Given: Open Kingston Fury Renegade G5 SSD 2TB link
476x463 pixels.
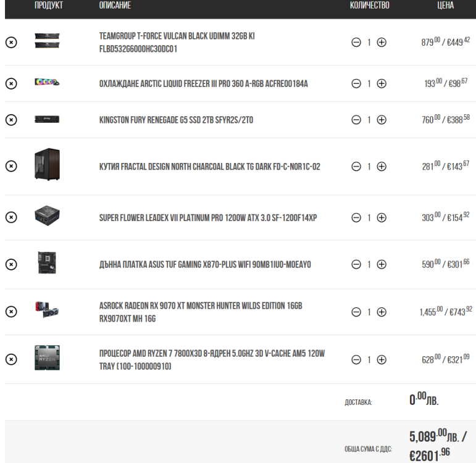Looking at the screenshot, I should click(x=176, y=120).
